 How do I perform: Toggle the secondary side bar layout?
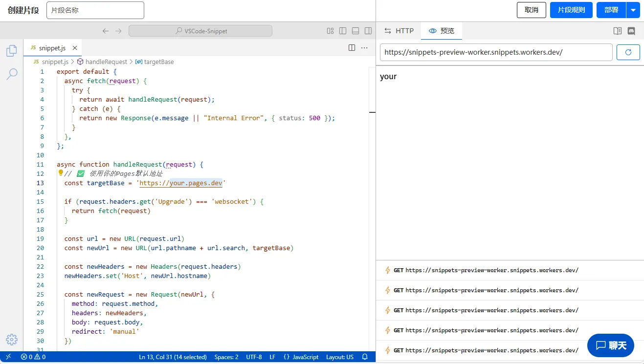click(x=368, y=31)
